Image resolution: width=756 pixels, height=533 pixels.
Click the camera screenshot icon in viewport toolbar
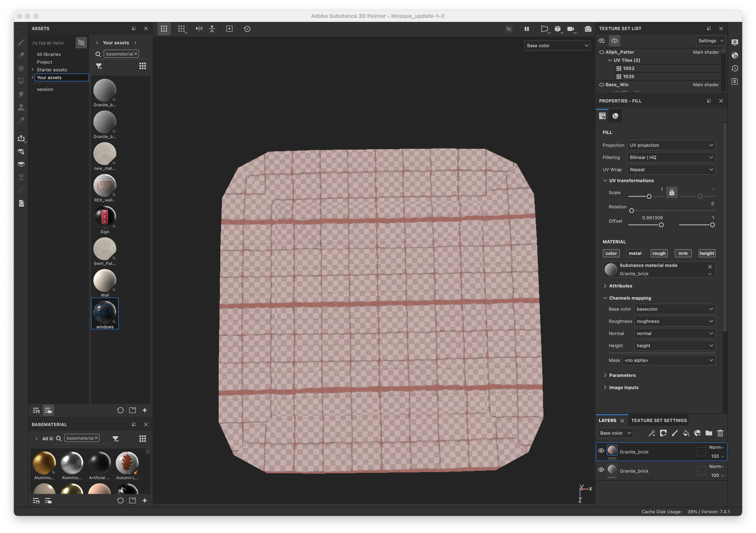[588, 29]
